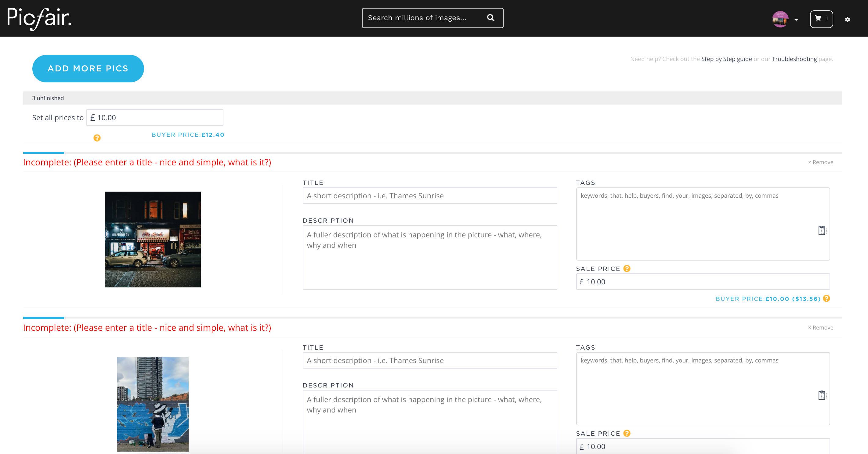Click the search magnifier icon
This screenshot has height=454, width=868.
(x=490, y=18)
